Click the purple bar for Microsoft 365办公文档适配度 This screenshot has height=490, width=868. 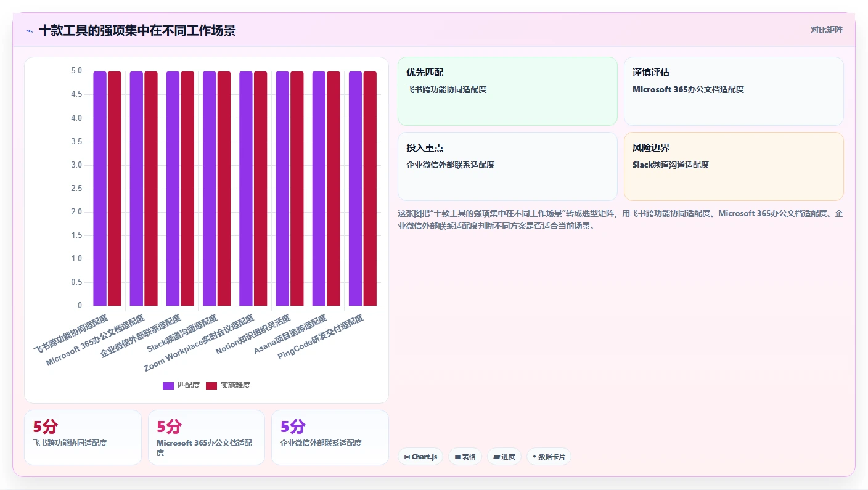(x=136, y=189)
